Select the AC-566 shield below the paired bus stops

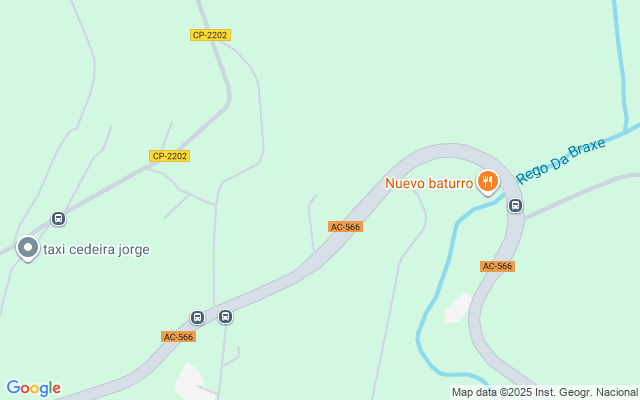[x=178, y=337]
